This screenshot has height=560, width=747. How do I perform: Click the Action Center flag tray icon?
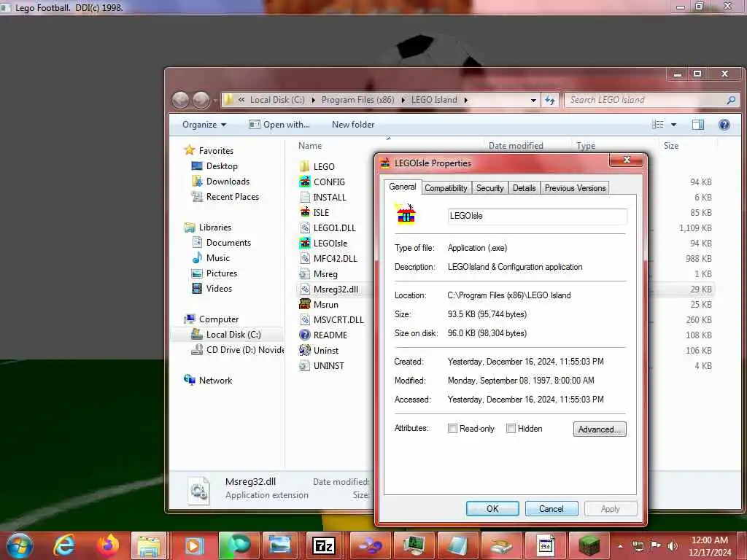[x=656, y=546]
